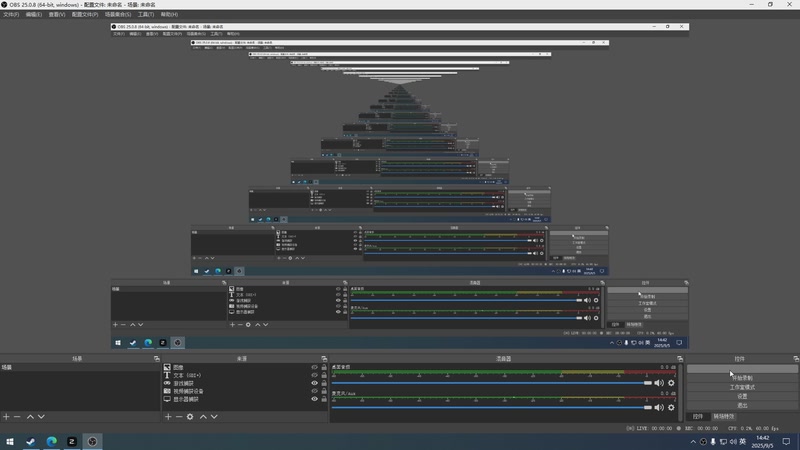
Task: Open Steam from the taskbar
Action: 31,441
